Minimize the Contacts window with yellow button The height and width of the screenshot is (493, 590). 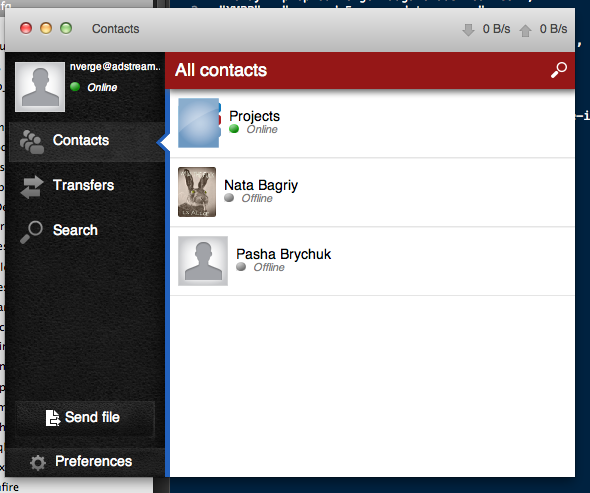coord(46,28)
